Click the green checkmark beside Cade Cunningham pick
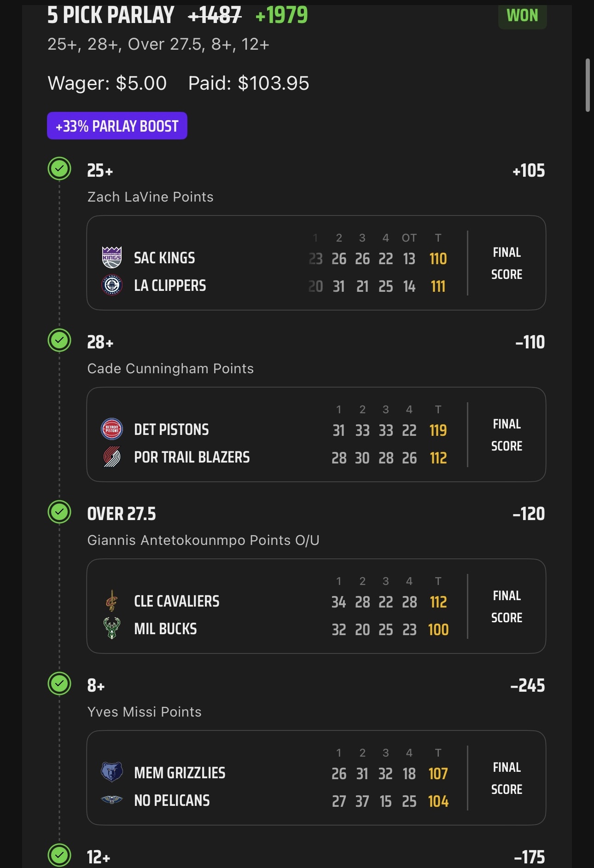 [x=59, y=341]
